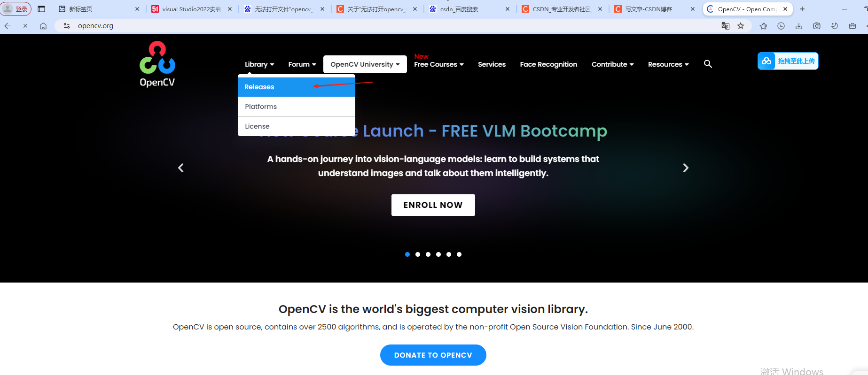Select the third carousel dot

tap(428, 254)
